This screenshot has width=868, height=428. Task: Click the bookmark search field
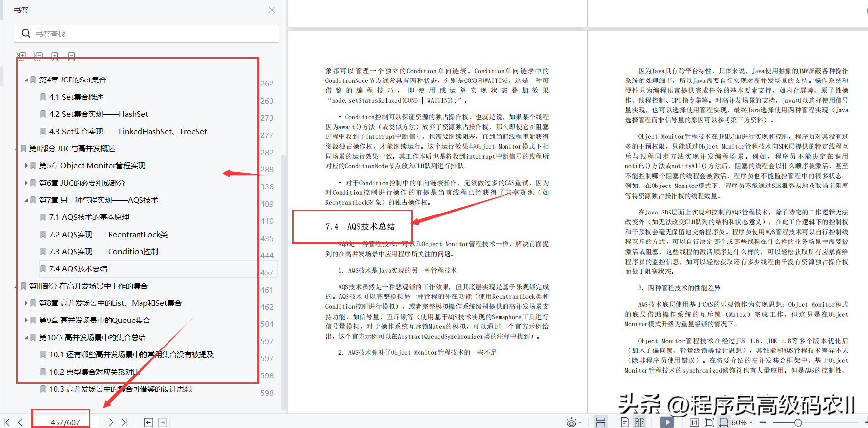(146, 33)
